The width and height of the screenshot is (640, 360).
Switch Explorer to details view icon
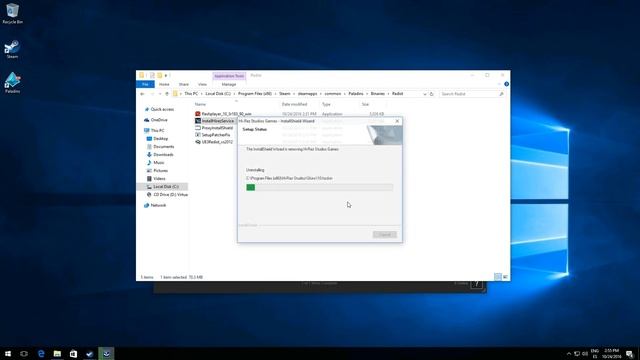click(498, 277)
